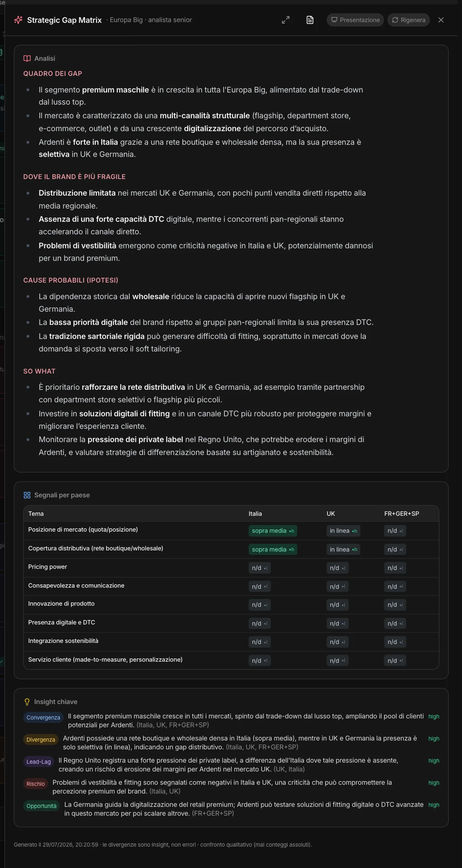Select the Lead-Lag insight tag
This screenshot has height=868, width=462.
coord(38,762)
